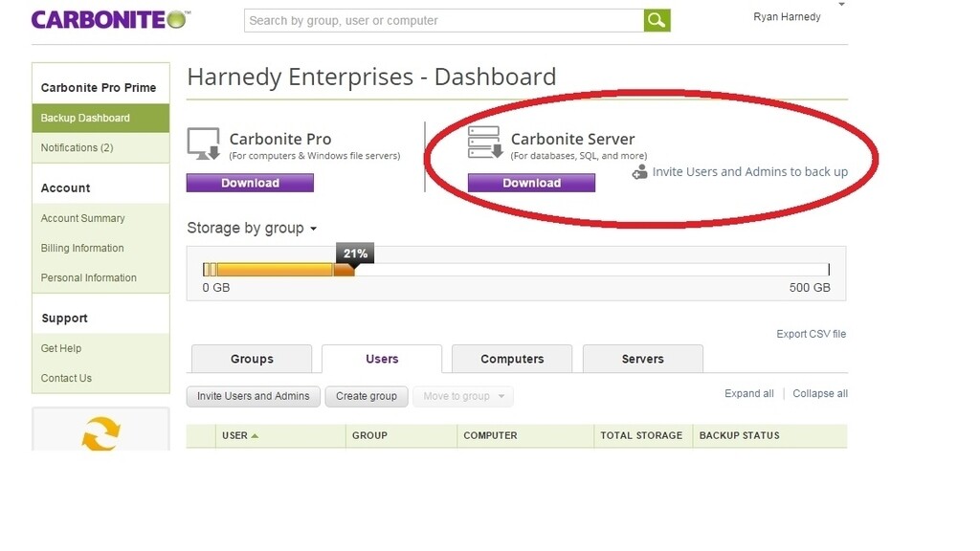Click Expand all

pos(748,393)
